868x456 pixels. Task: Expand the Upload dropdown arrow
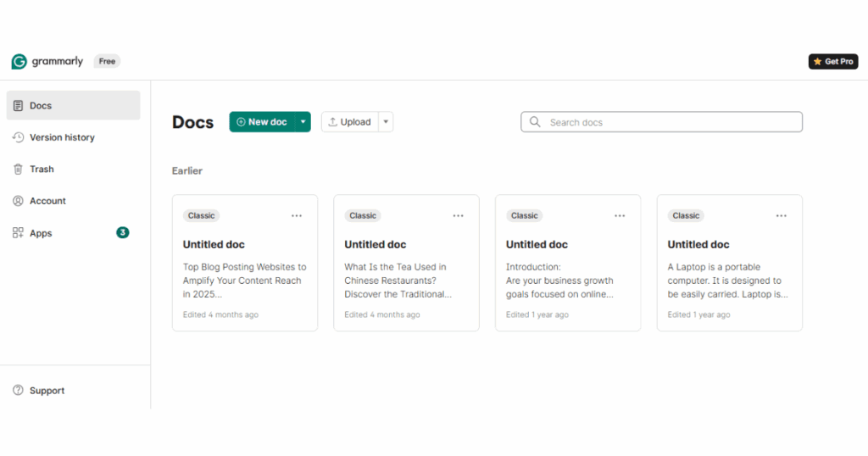(x=387, y=122)
